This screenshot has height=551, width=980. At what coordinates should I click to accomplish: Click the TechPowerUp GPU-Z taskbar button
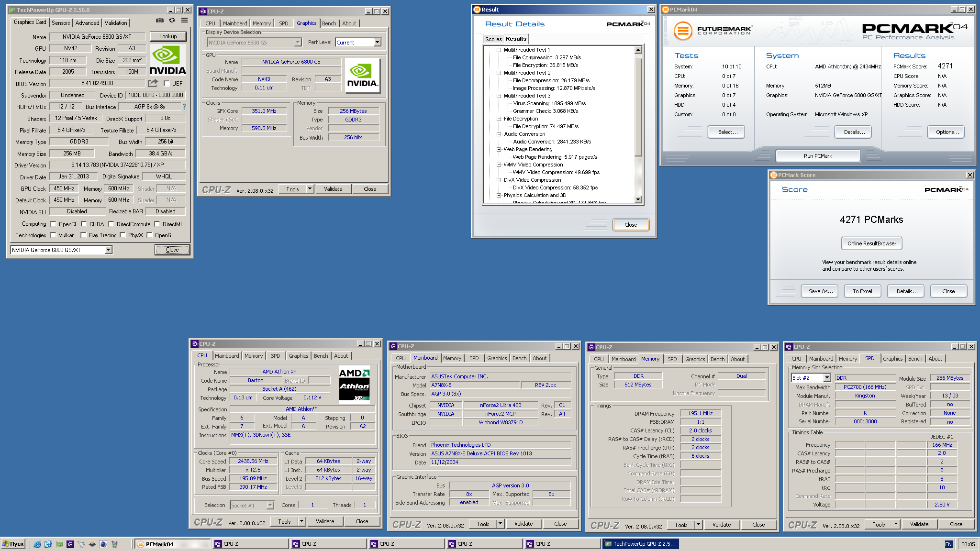pyautogui.click(x=640, y=544)
